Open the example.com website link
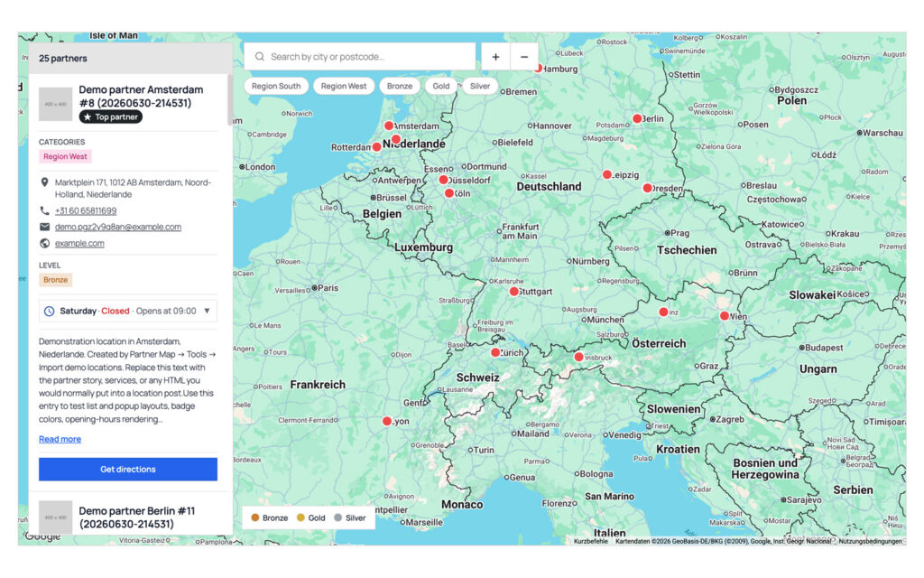 point(79,243)
